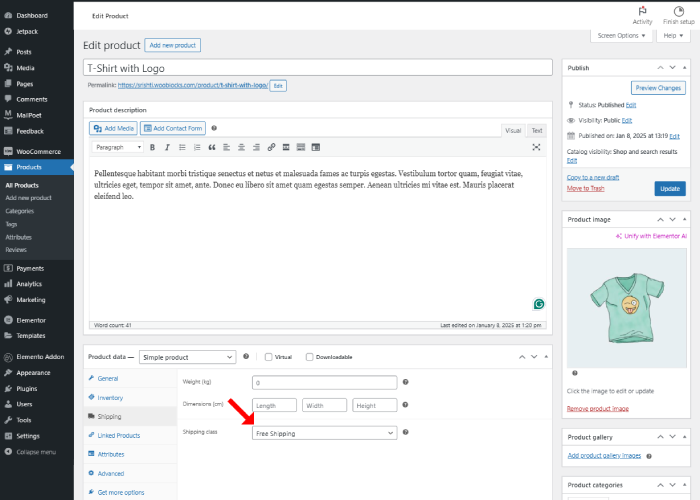Click the blue Update button
Screen dimensions: 700x500
coord(669,188)
